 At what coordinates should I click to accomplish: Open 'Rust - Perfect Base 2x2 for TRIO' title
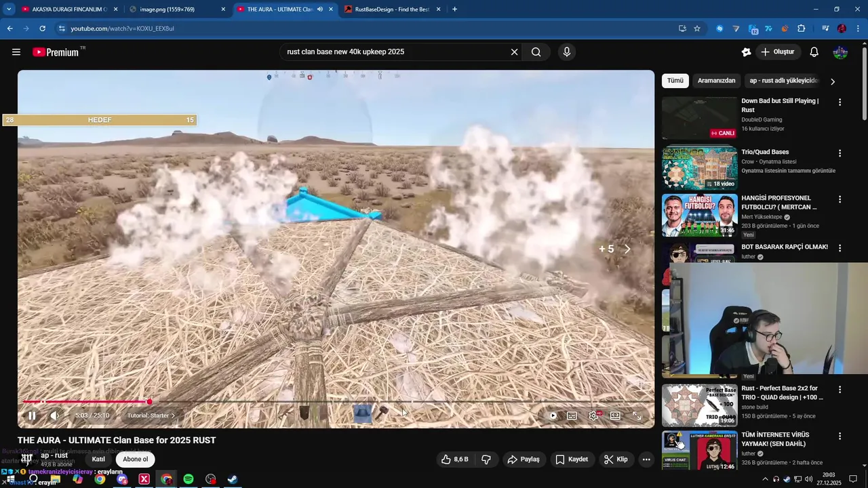point(782,393)
